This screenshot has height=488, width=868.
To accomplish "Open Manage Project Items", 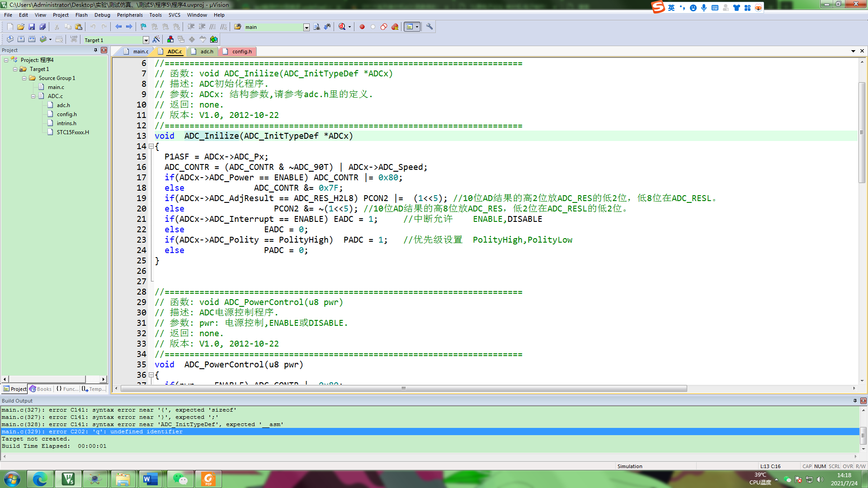I will pyautogui.click(x=170, y=40).
